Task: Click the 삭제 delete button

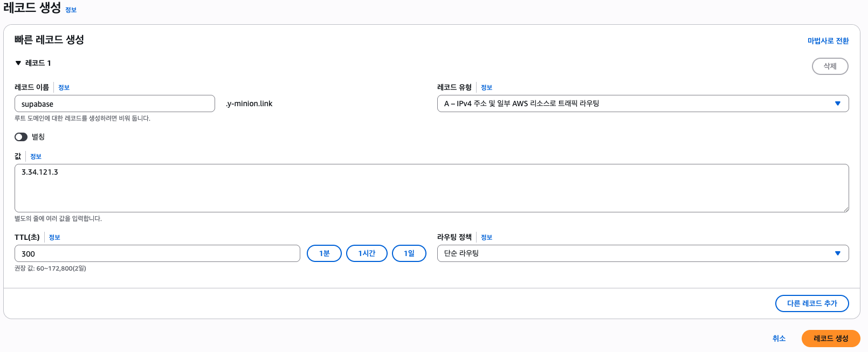Action: tap(830, 66)
